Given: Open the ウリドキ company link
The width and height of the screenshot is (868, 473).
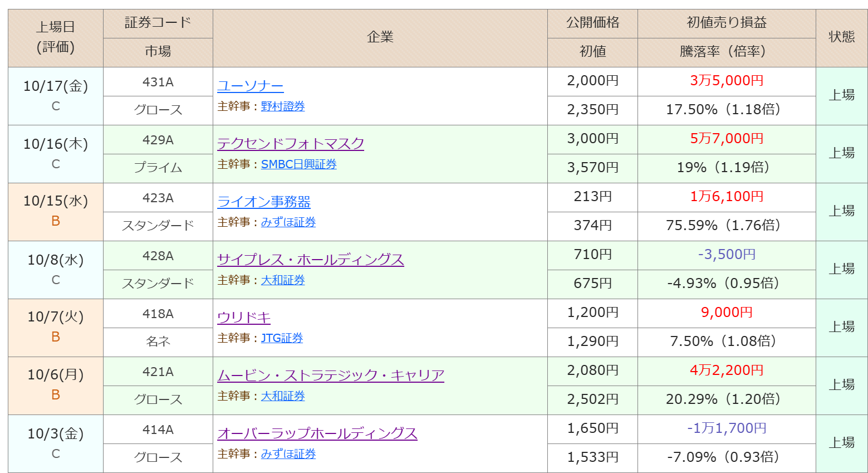Looking at the screenshot, I should [243, 318].
